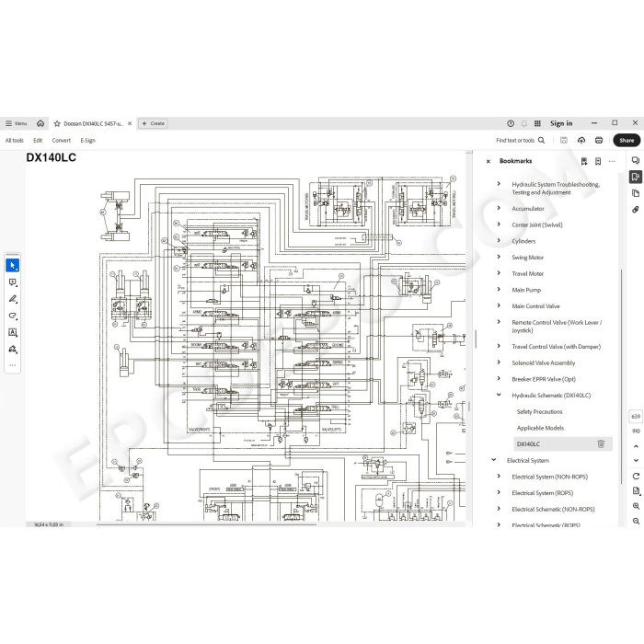
Task: Click the Print icon
Action: tap(599, 141)
